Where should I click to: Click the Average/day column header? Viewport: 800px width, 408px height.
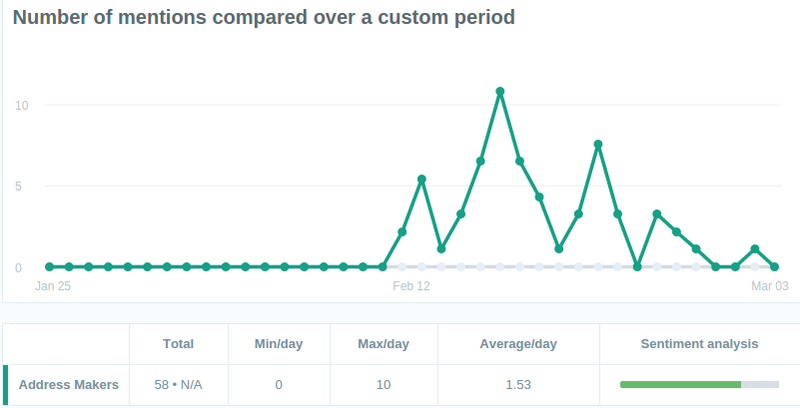tap(518, 344)
